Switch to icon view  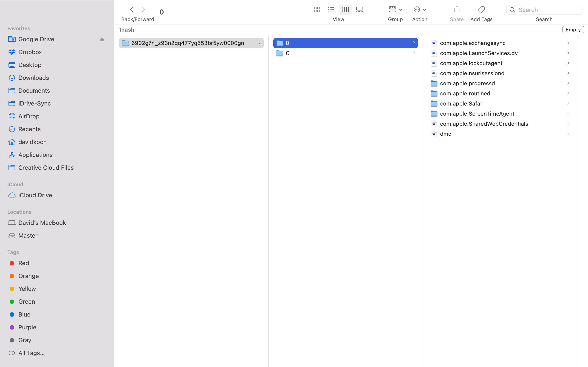[x=317, y=9]
